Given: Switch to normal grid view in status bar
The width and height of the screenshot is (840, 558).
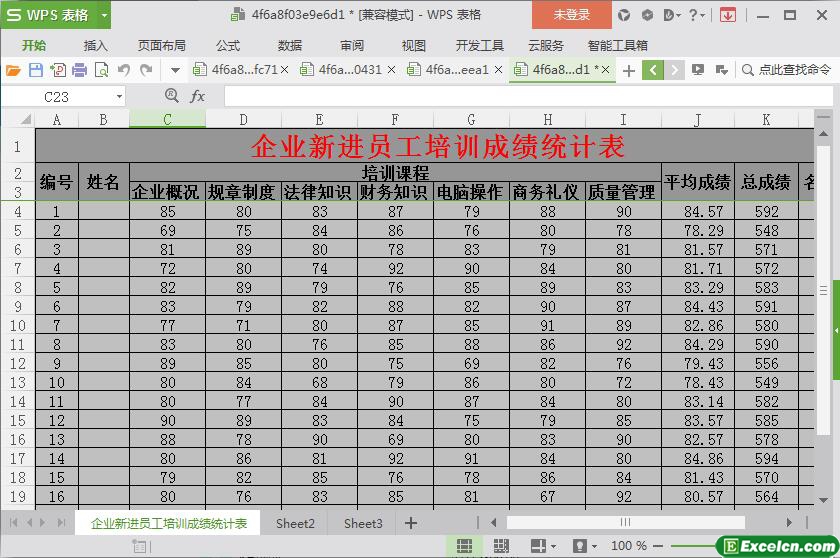Looking at the screenshot, I should [x=464, y=546].
